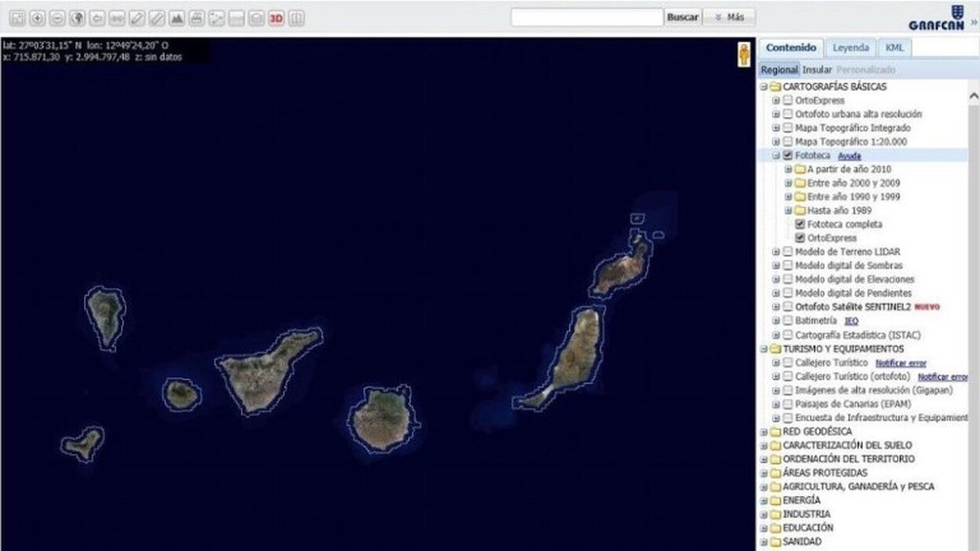Select the Insular sub-tab
980x551 pixels.
(817, 70)
